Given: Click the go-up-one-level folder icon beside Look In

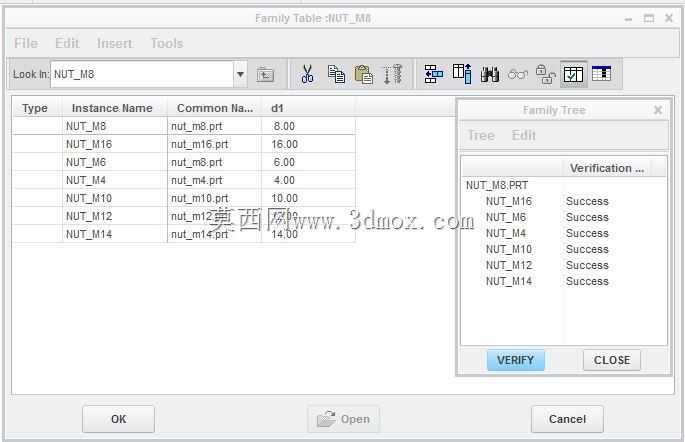Looking at the screenshot, I should 265,74.
